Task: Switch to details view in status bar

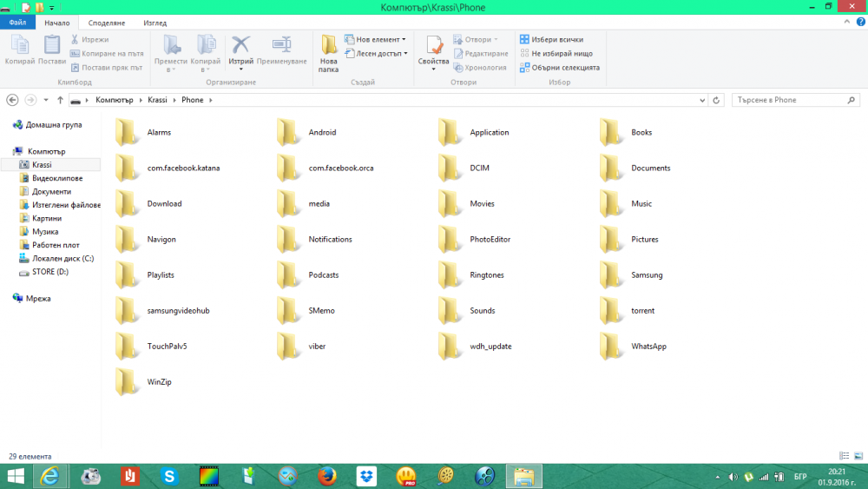Action: coord(845,456)
